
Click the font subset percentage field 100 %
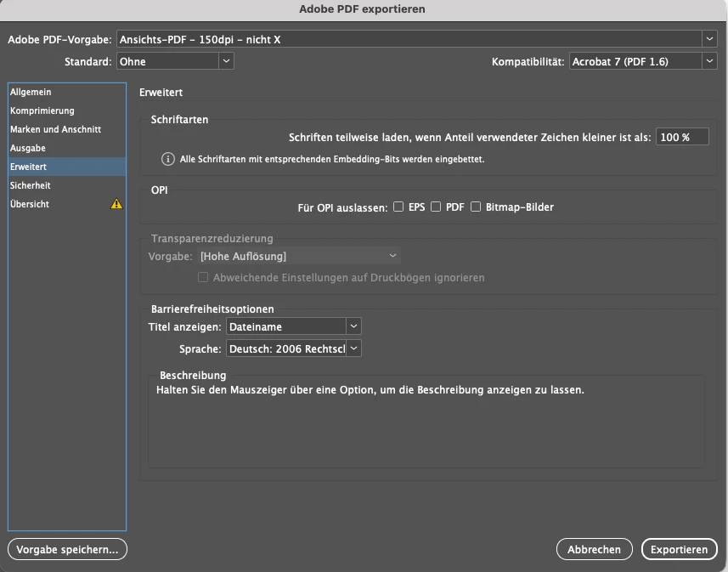tap(682, 137)
